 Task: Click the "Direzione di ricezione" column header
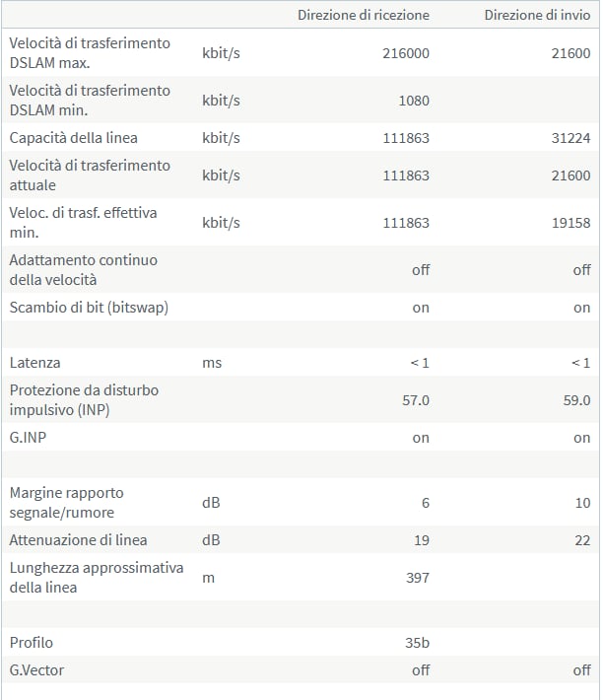pyautogui.click(x=363, y=15)
